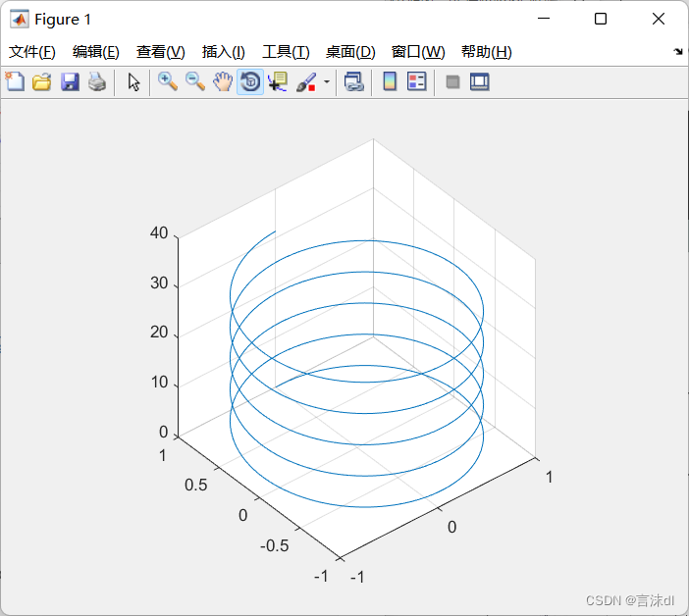
Task: Print the figure using the printer icon
Action: pyautogui.click(x=96, y=82)
